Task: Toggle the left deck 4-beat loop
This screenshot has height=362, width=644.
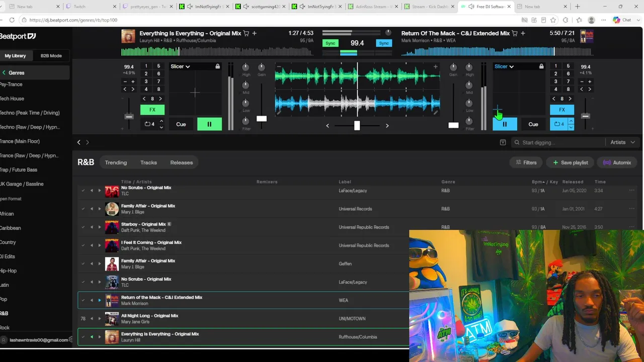Action: [149, 124]
